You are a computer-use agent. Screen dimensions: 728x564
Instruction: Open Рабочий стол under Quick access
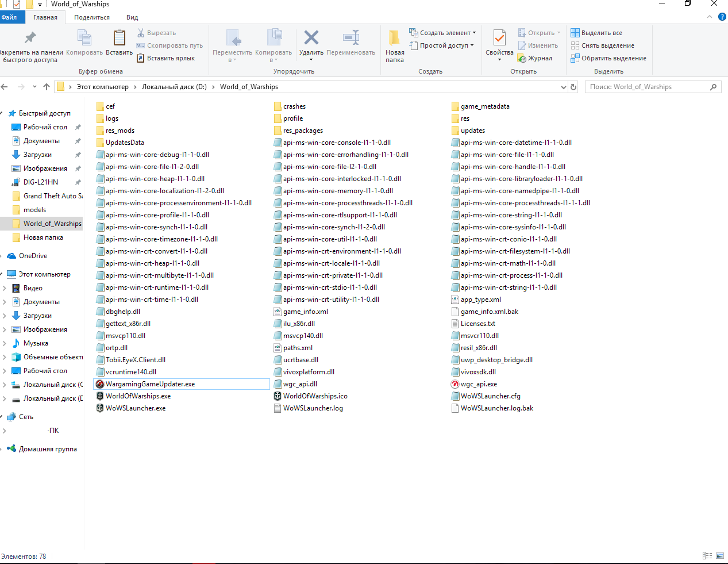[45, 127]
